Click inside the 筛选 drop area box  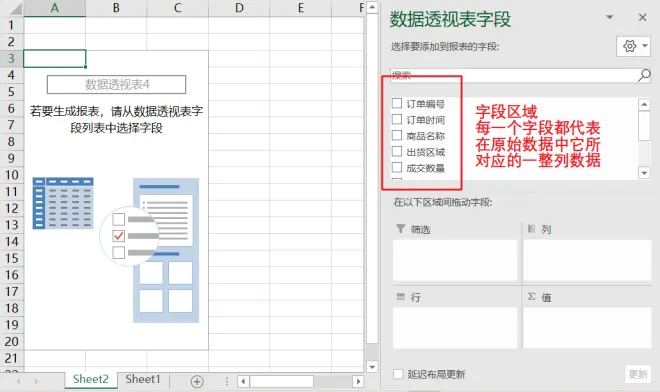pos(455,260)
